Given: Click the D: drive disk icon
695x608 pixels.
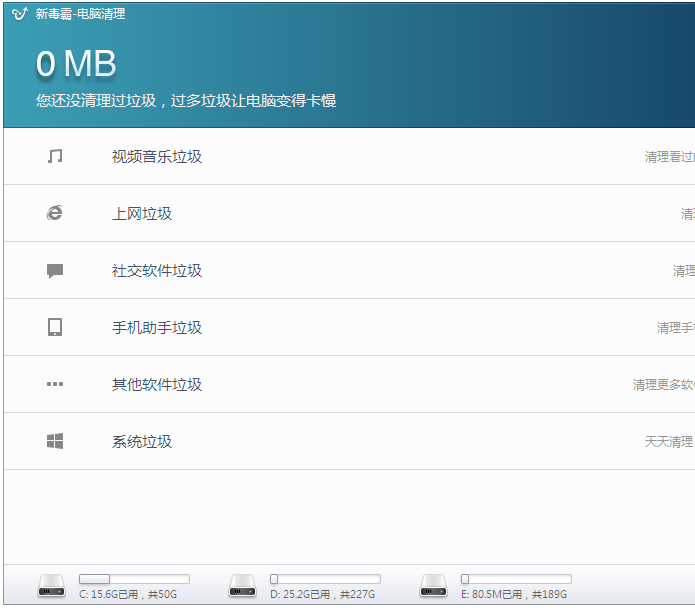Looking at the screenshot, I should 243,586.
